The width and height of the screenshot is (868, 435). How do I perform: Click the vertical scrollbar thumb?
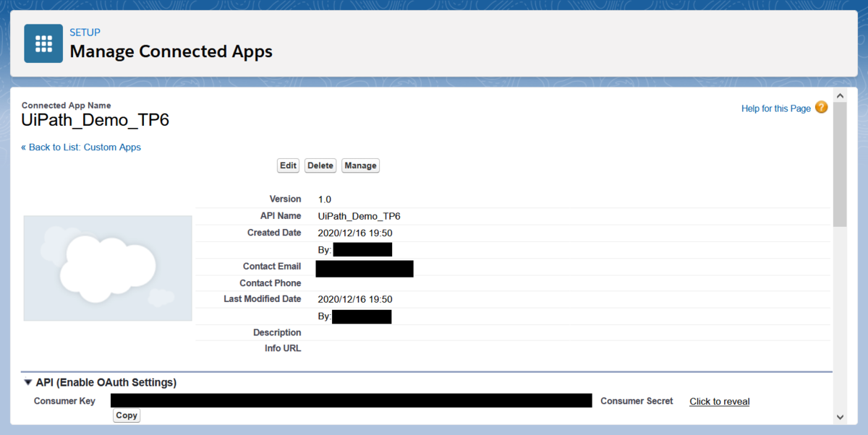click(840, 164)
